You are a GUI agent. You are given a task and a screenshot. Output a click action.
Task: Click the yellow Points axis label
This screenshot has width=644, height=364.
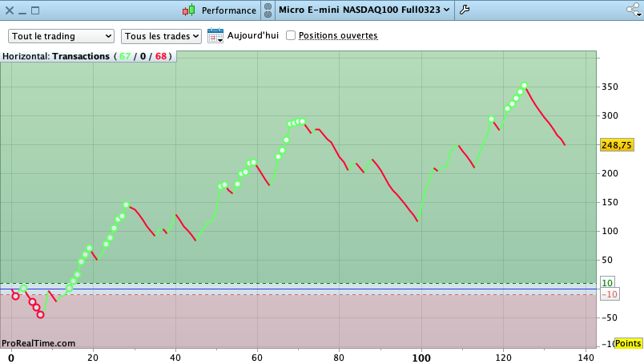(628, 343)
